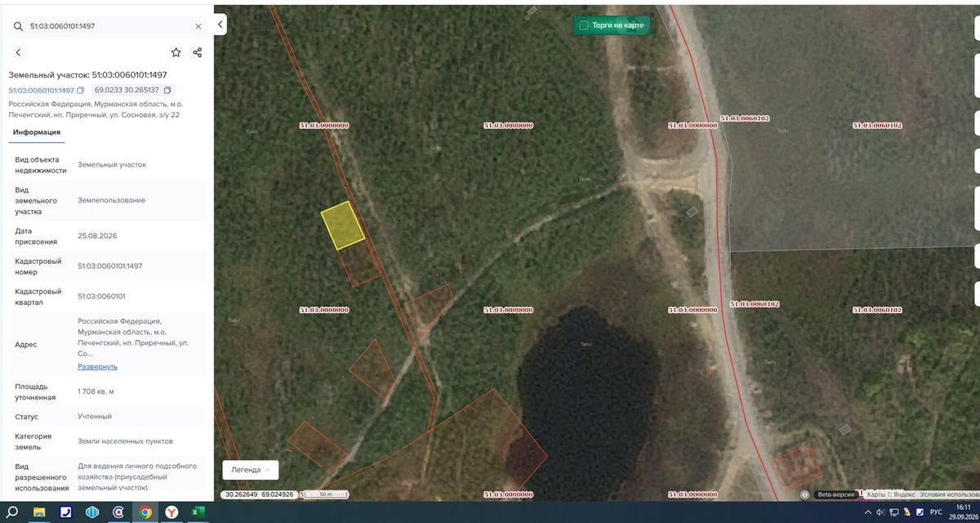Collapse the left information panel with the chevron
Viewport: 980px width, 523px height.
[220, 25]
